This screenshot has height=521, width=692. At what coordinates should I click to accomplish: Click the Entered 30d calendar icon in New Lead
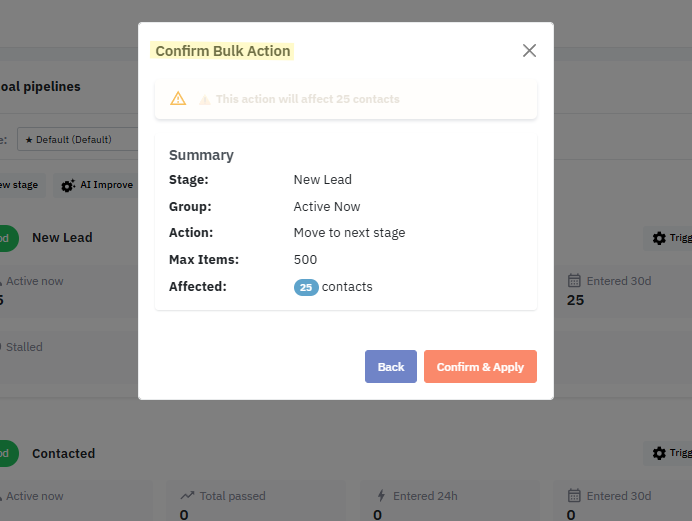(x=574, y=281)
